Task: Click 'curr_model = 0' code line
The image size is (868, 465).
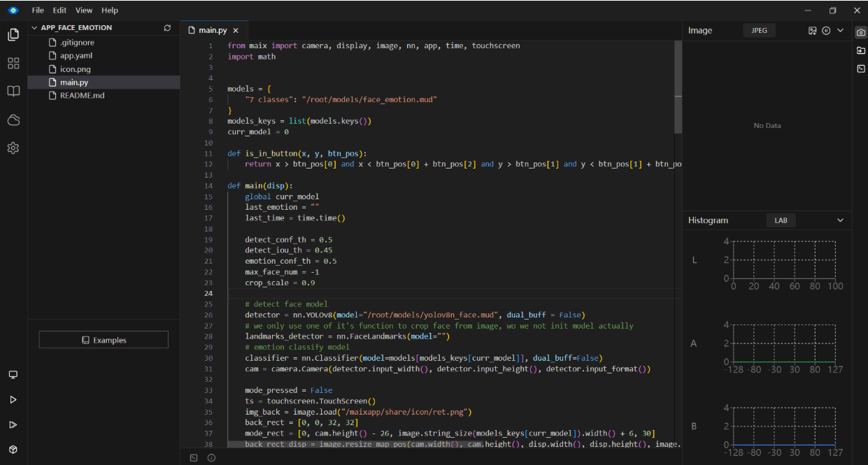Action: tap(258, 131)
